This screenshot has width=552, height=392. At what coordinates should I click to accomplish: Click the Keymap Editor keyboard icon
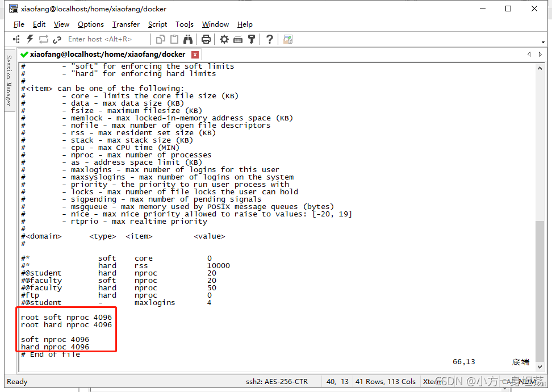coord(238,40)
